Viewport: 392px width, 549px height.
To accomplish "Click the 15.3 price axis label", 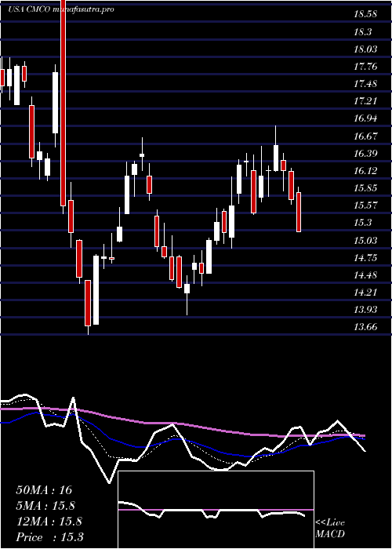I will 362,223.
